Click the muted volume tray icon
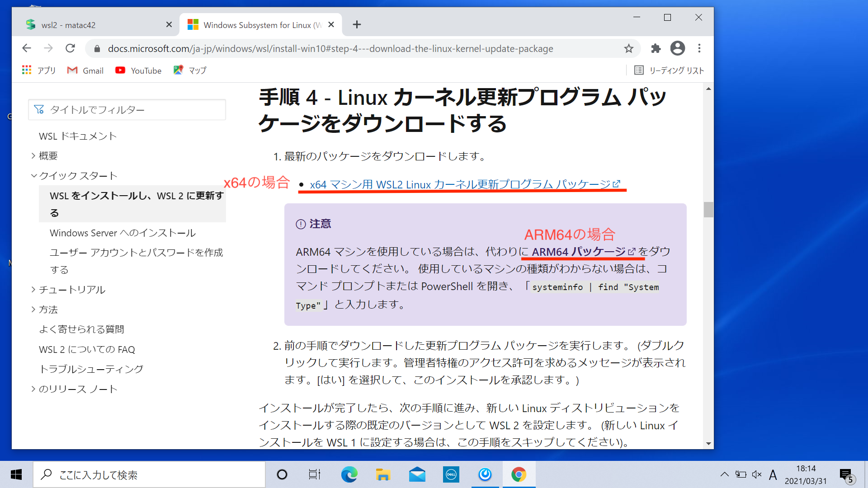 pyautogui.click(x=757, y=474)
